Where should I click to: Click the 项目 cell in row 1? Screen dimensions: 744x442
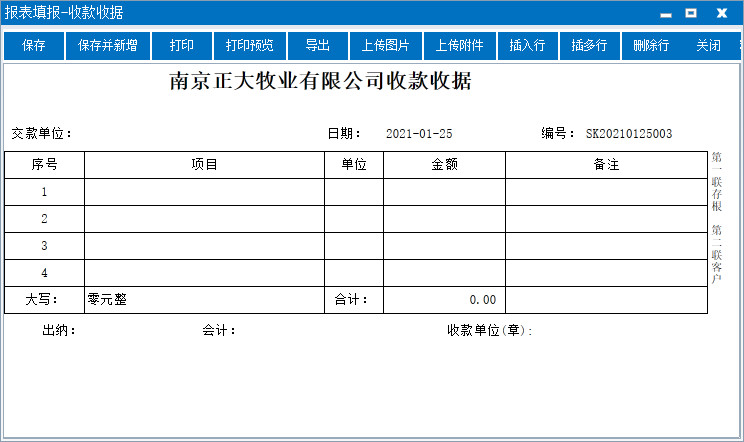[x=205, y=192]
